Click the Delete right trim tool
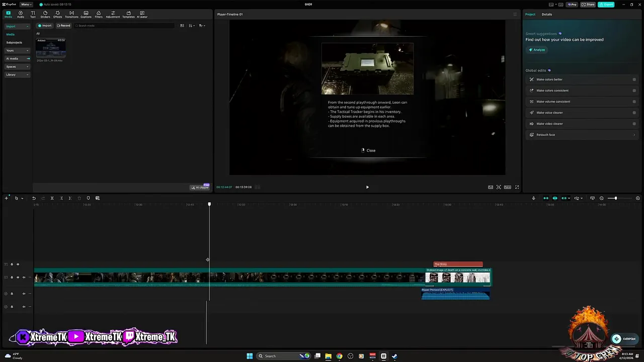 (70, 198)
